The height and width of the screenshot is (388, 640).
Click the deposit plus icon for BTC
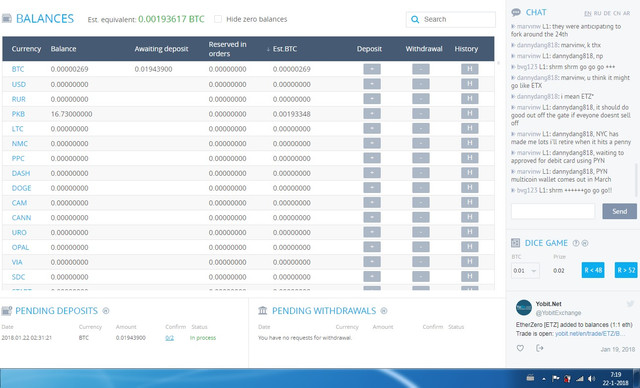[372, 69]
